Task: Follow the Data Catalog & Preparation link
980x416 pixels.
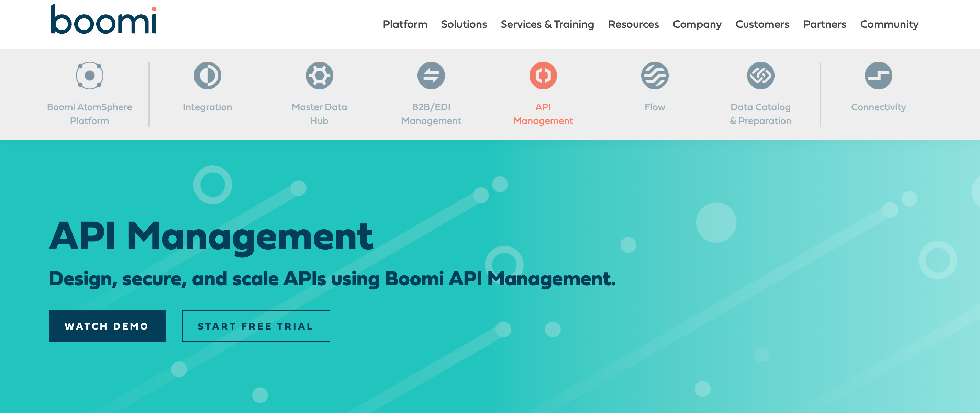Action: point(760,114)
